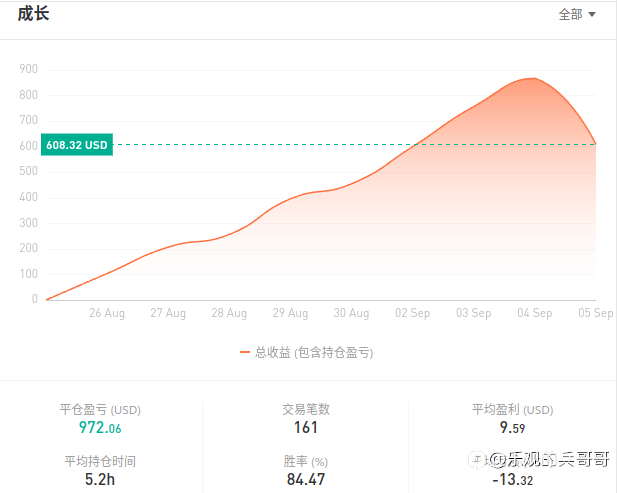Click the 平仓盈亏 (USD) label
Screen dimensions: 617x493
tap(100, 410)
